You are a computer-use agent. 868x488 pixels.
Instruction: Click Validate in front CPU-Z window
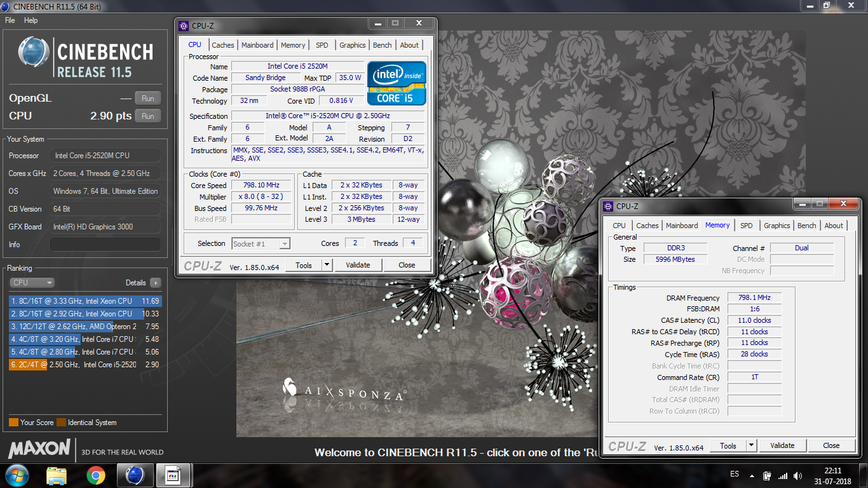pos(358,265)
